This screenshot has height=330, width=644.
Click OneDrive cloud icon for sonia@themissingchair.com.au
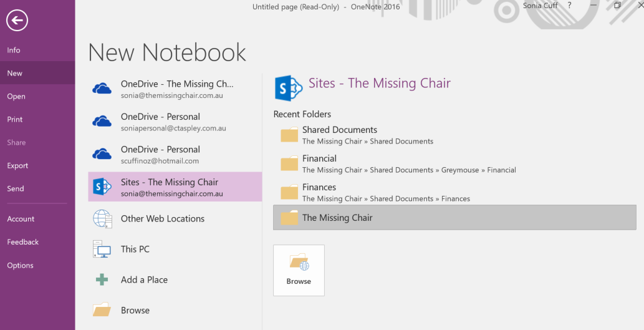(x=102, y=89)
